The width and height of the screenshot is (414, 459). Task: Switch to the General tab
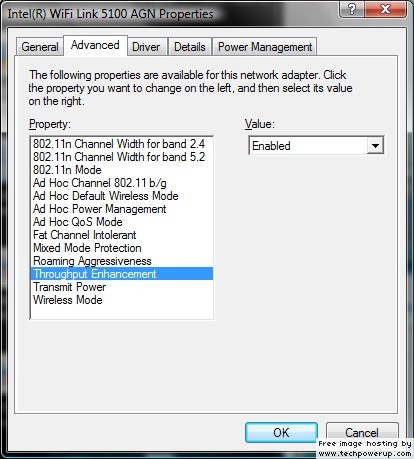(39, 46)
